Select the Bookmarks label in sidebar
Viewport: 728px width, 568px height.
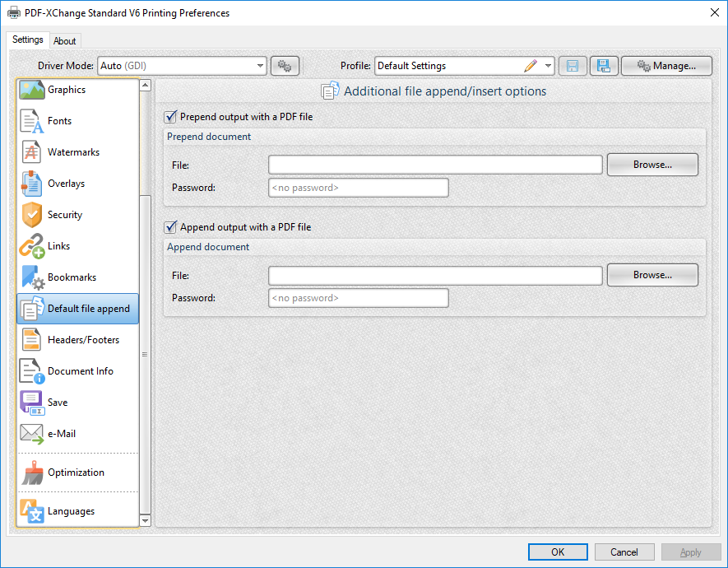(72, 277)
